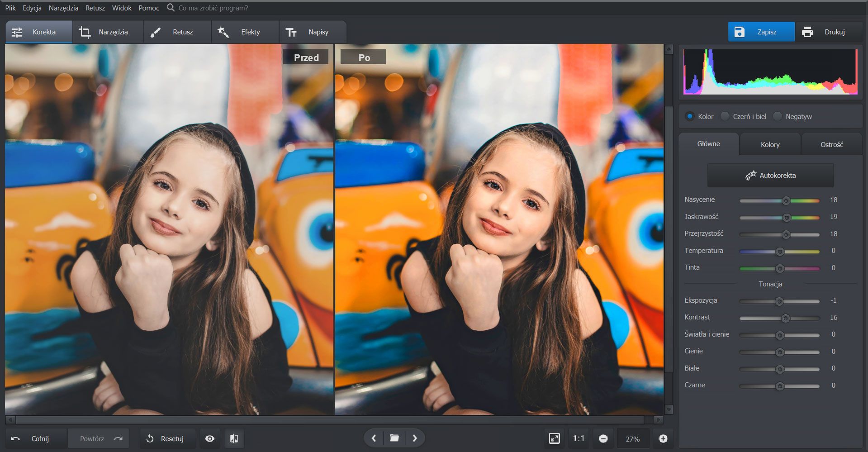This screenshot has width=868, height=452.
Task: Go to next photo with right arrow
Action: [414, 438]
